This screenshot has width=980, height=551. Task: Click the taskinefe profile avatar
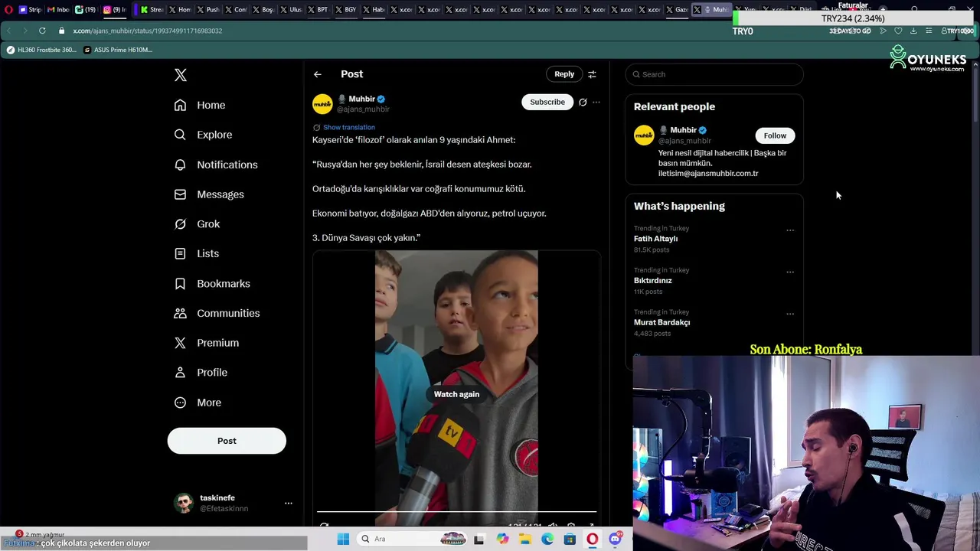click(x=184, y=503)
